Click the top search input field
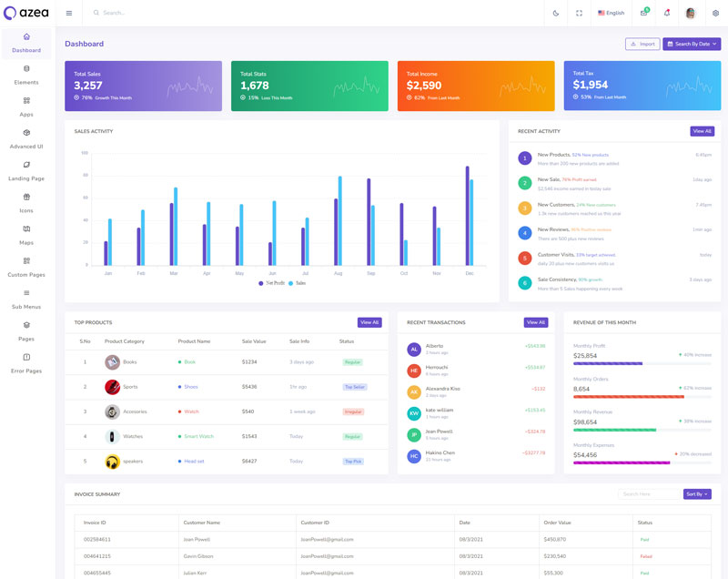The height and width of the screenshot is (579, 728). [182, 13]
